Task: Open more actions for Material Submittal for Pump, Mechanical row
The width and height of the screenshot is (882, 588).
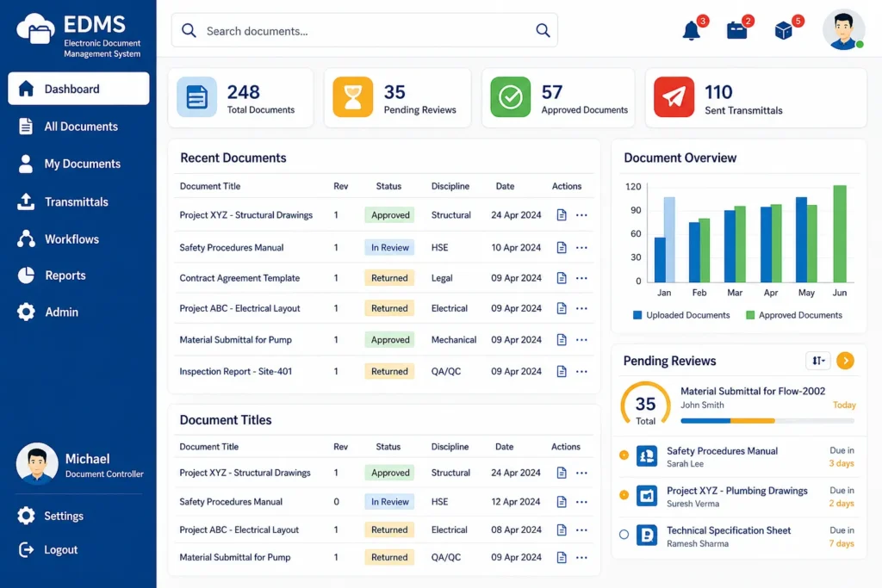Action: 581,339
